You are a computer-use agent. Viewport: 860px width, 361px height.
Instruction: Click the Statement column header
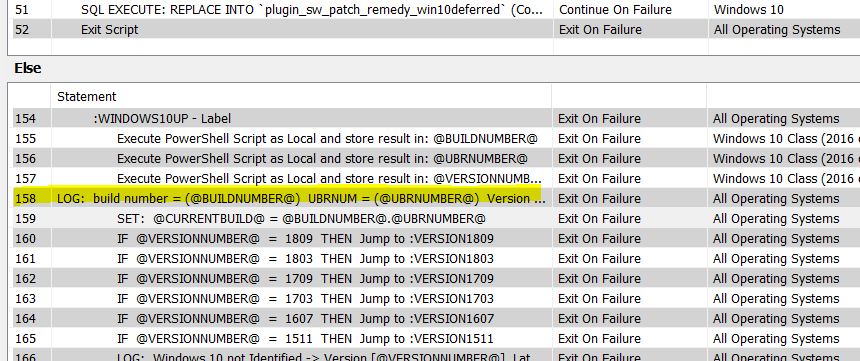pos(87,97)
